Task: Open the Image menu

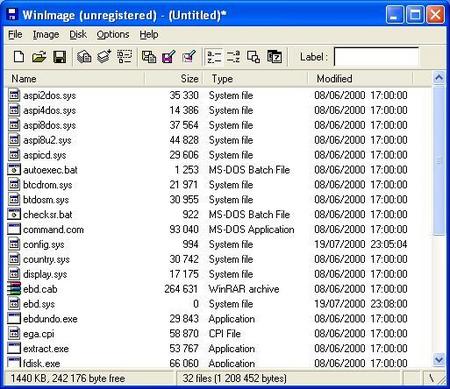Action: point(46,34)
